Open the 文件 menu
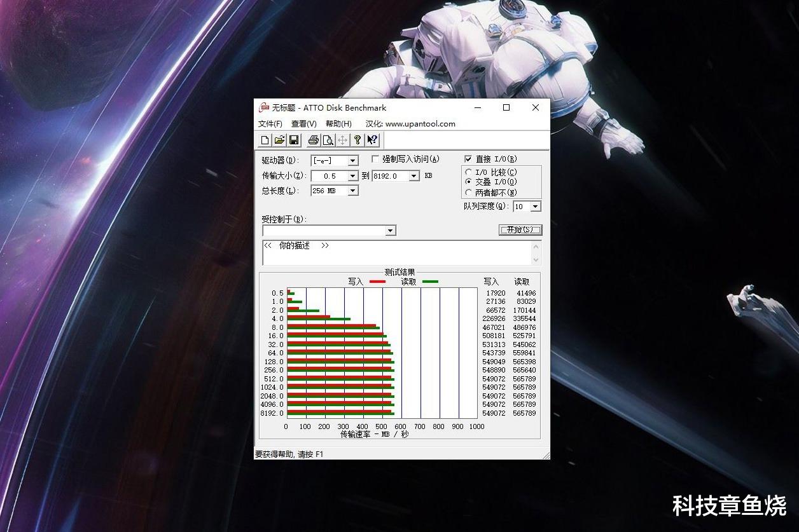 269,124
